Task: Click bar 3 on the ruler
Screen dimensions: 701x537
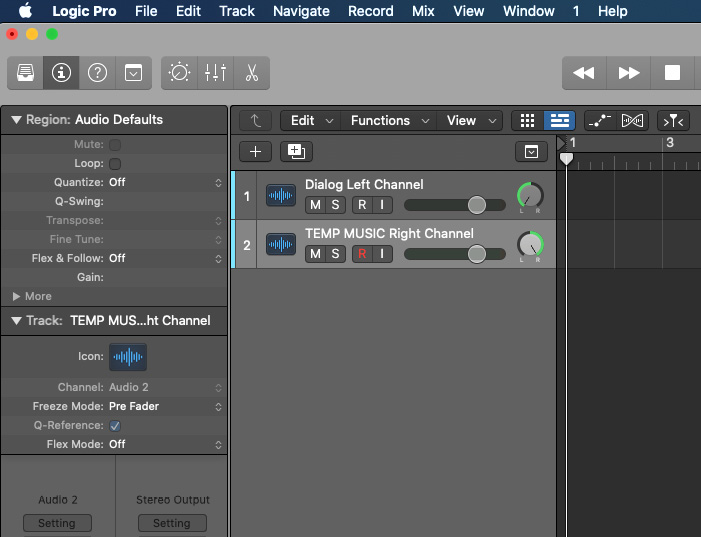Action: (x=670, y=143)
